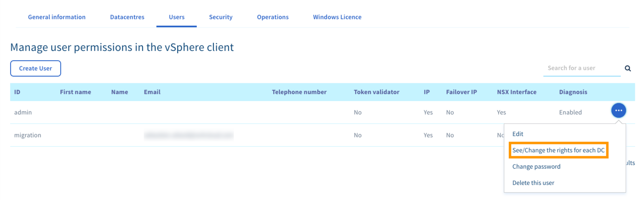The image size is (644, 200).
Task: Click the ID column header
Action: 17,92
